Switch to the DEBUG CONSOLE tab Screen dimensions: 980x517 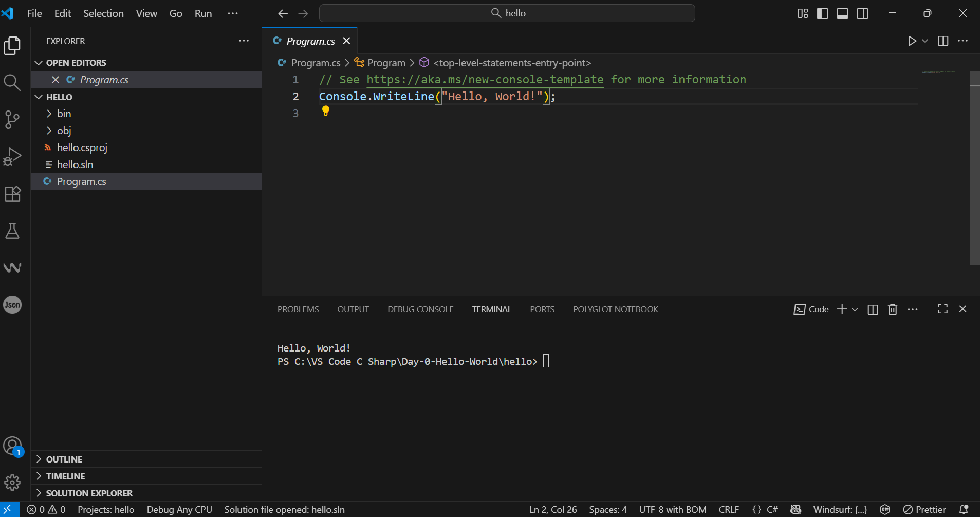coord(420,309)
